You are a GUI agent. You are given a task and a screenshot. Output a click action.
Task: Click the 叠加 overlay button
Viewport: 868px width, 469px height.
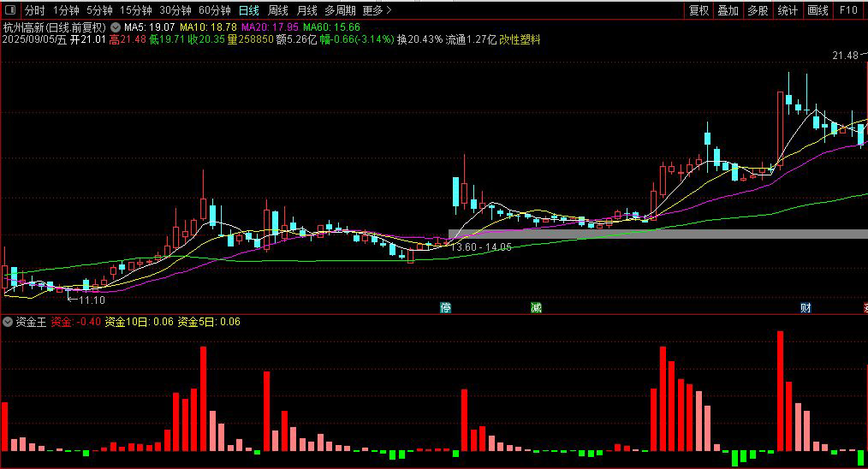pyautogui.click(x=728, y=11)
